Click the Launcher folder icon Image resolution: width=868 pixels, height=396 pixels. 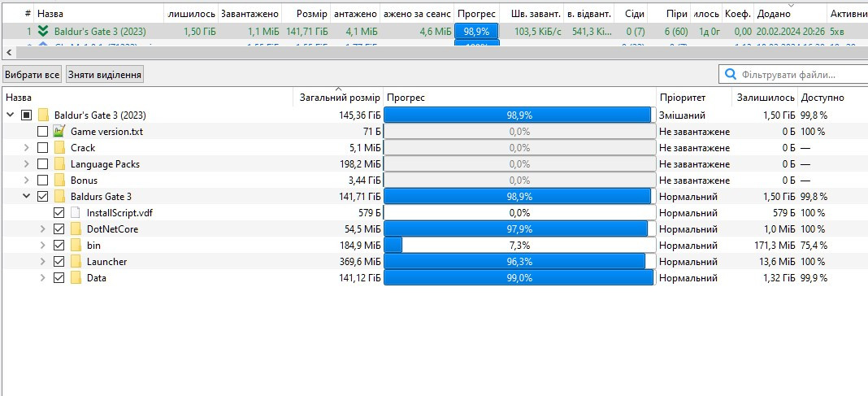(76, 262)
